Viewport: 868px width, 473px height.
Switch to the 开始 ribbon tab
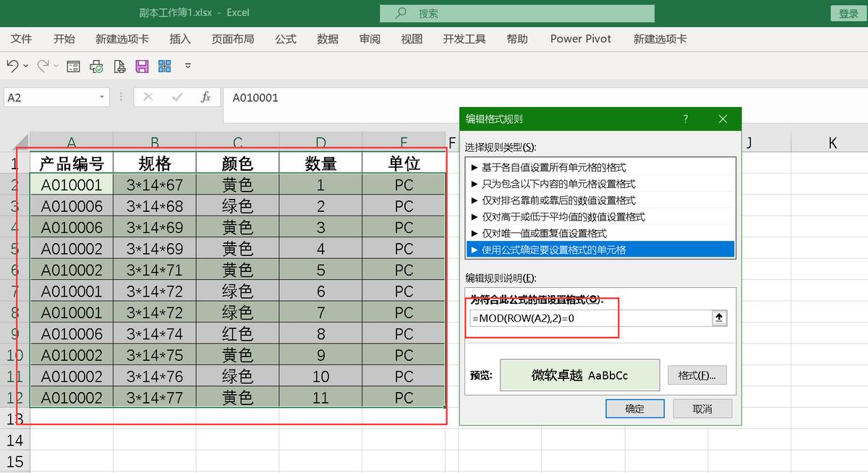64,39
